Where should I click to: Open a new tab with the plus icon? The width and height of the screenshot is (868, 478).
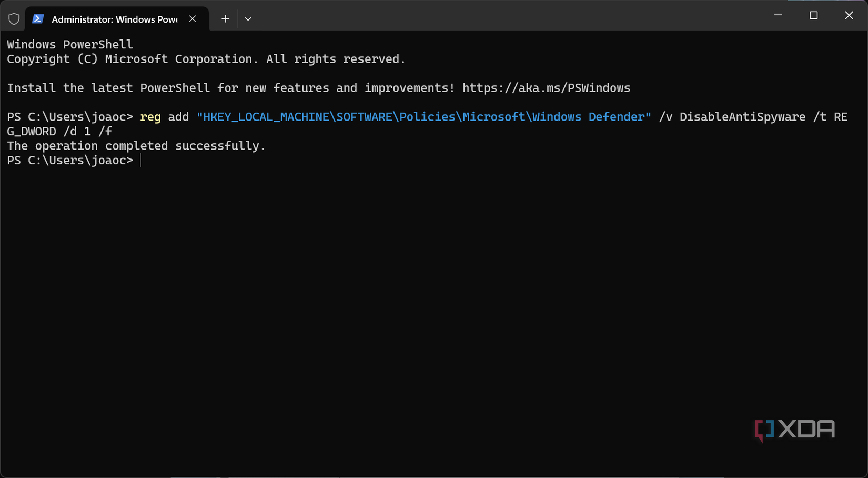pyautogui.click(x=225, y=18)
